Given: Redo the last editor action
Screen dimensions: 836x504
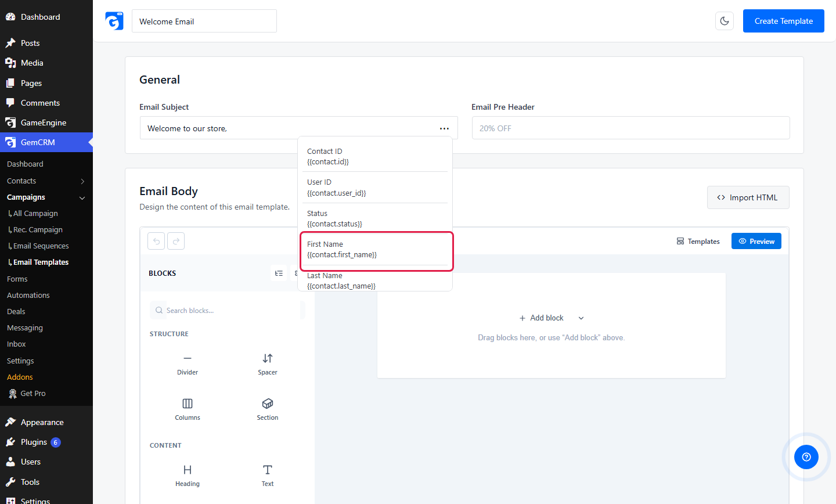Looking at the screenshot, I should pos(176,241).
